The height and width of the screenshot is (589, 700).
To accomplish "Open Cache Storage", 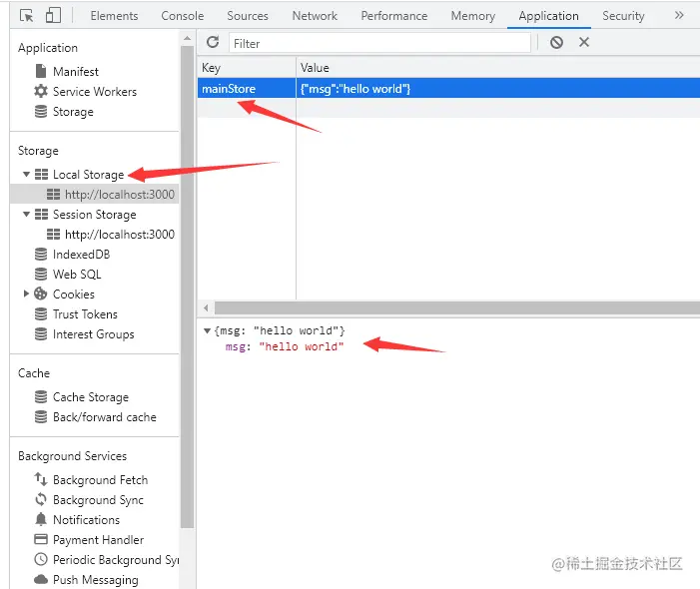I will coord(91,397).
